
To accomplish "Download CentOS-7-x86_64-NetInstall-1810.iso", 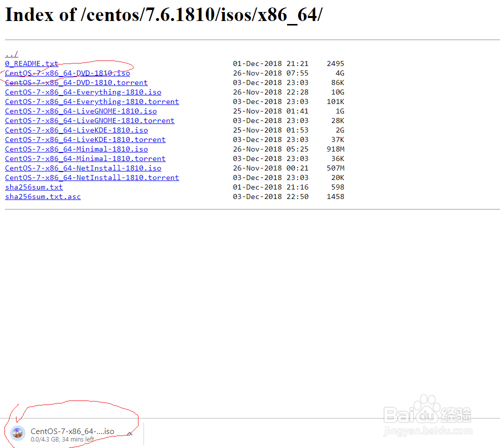I will pyautogui.click(x=83, y=168).
